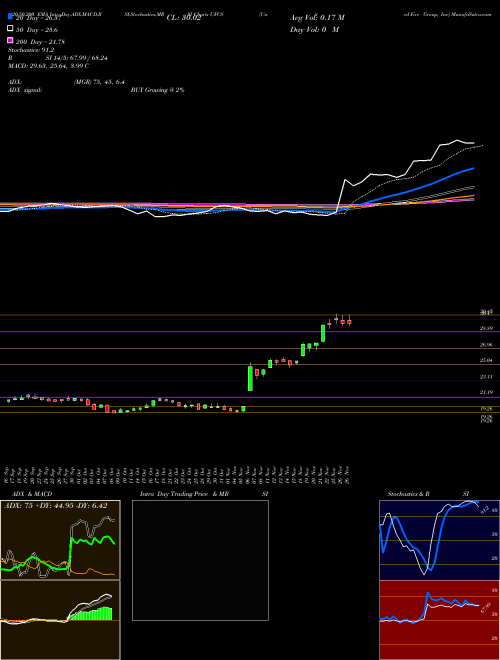This screenshot has height=660, width=500.
Task: Click the '(MGR) 75, 43, 6.4' ADX values
Action: (x=99, y=82)
